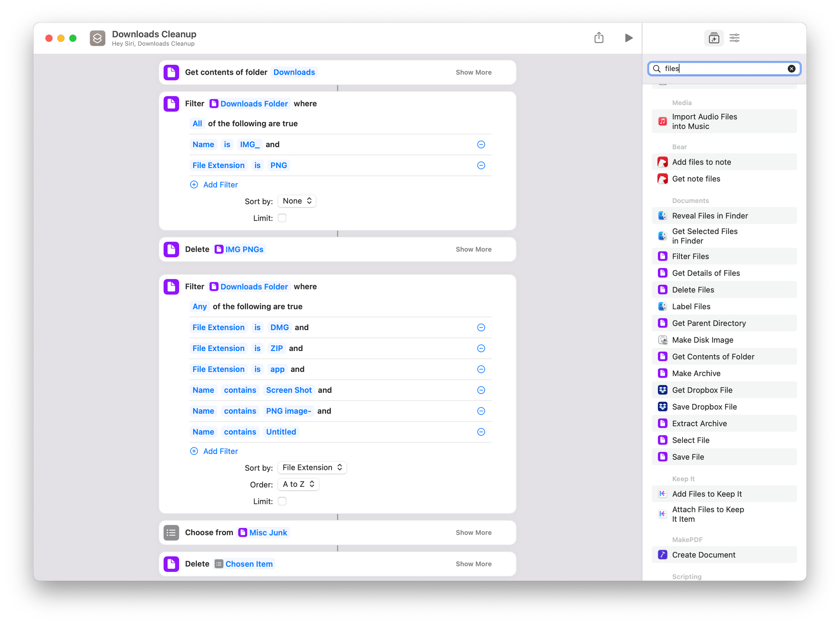Select the Extract Archive action
The width and height of the screenshot is (840, 625).
click(724, 424)
